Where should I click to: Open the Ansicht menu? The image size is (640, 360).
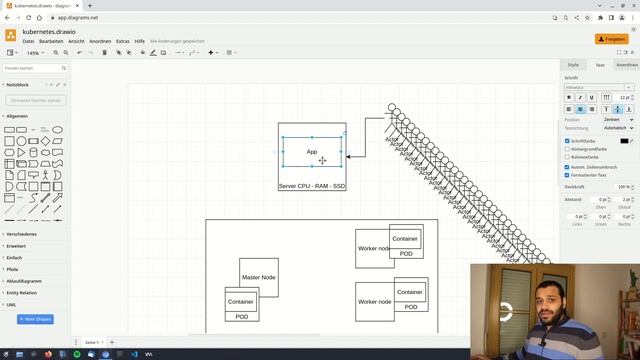click(76, 41)
